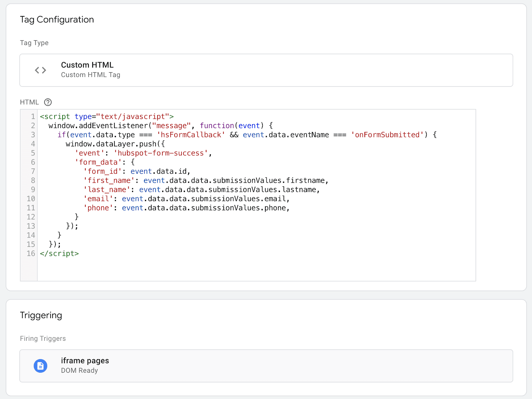Click the Triggering section heading
The height and width of the screenshot is (399, 532).
pyautogui.click(x=41, y=315)
